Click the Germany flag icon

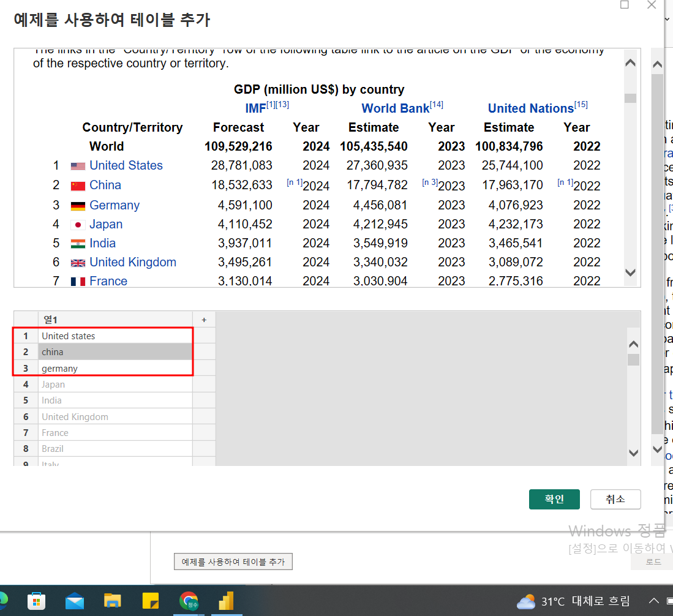78,206
